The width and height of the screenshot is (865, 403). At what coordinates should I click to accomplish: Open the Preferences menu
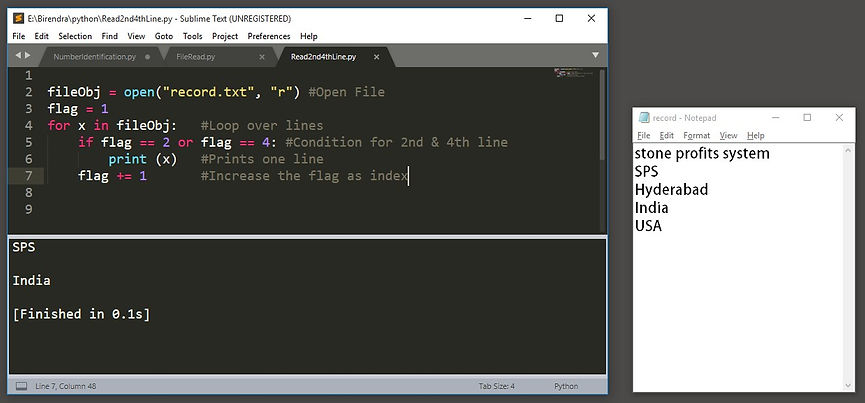click(x=269, y=36)
